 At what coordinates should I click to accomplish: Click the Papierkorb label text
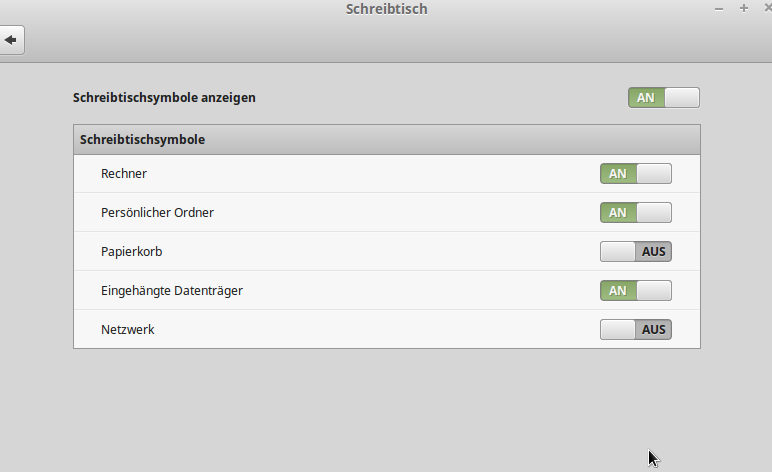pyautogui.click(x=131, y=252)
